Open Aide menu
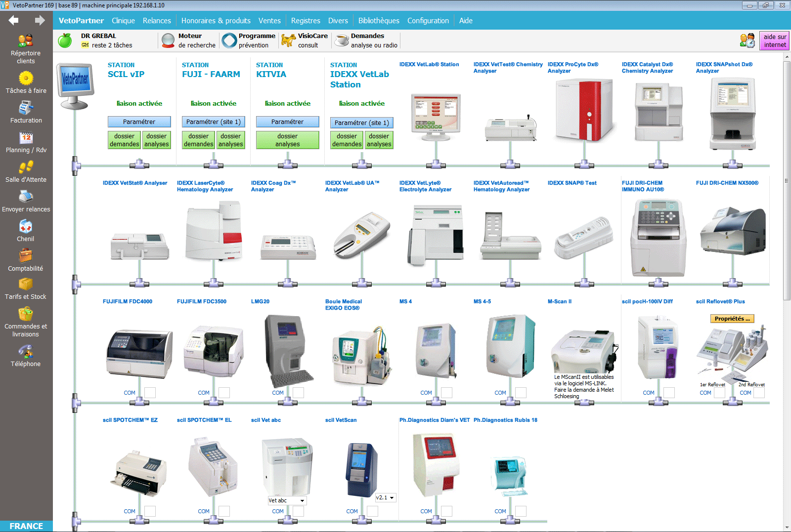 466,21
